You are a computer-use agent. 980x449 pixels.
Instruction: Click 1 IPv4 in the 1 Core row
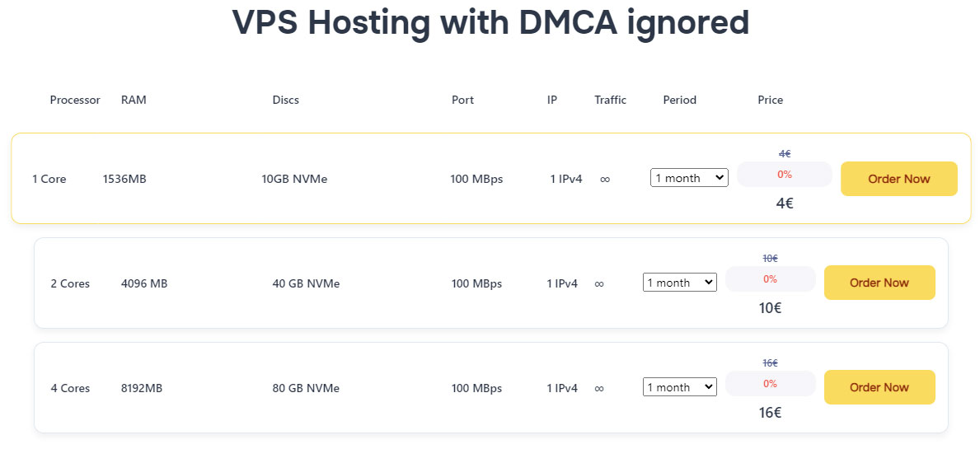point(566,180)
